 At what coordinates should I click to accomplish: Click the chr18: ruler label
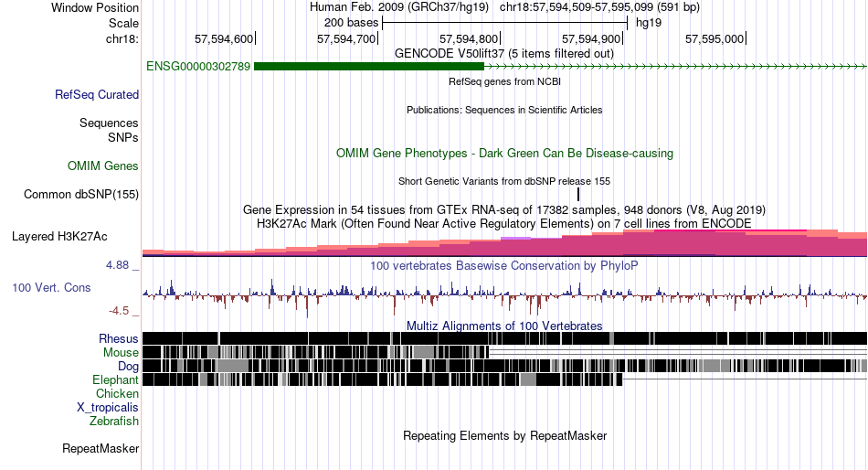[122, 38]
